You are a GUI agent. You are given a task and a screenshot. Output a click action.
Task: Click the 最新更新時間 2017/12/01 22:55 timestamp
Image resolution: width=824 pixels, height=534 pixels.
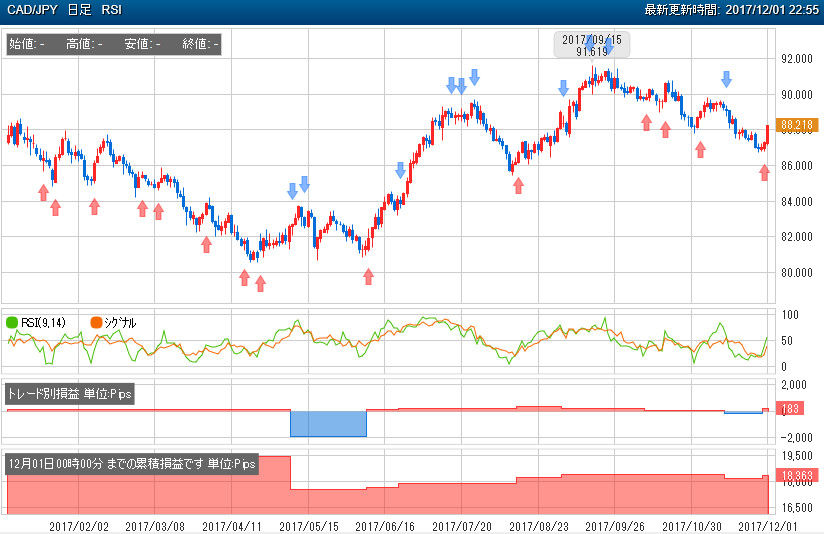click(732, 10)
